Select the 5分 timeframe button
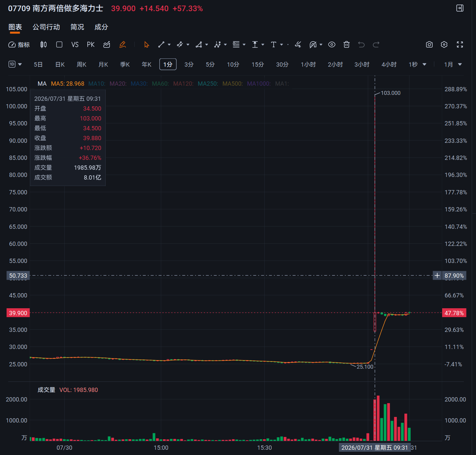476x455 pixels. click(x=210, y=64)
